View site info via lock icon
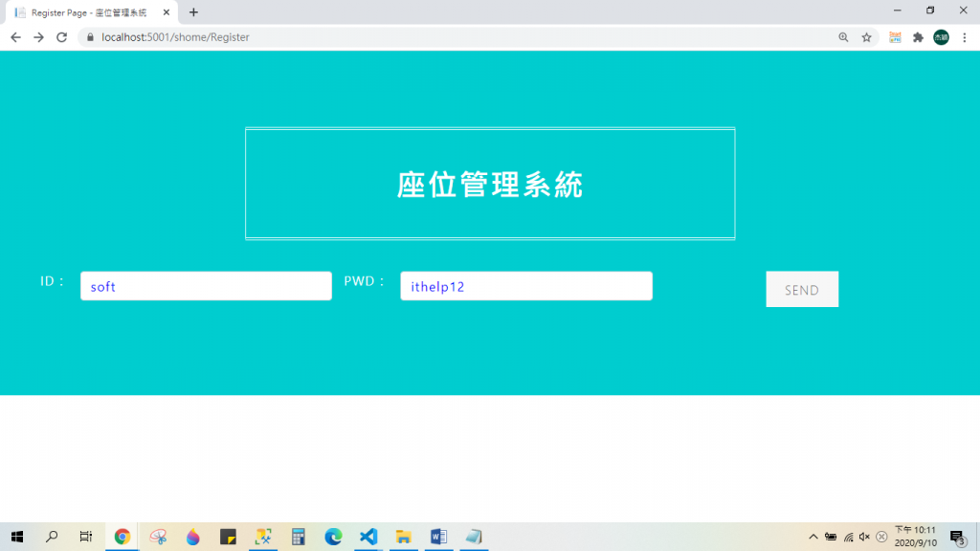Screen dimensions: 980x551 pos(90,37)
